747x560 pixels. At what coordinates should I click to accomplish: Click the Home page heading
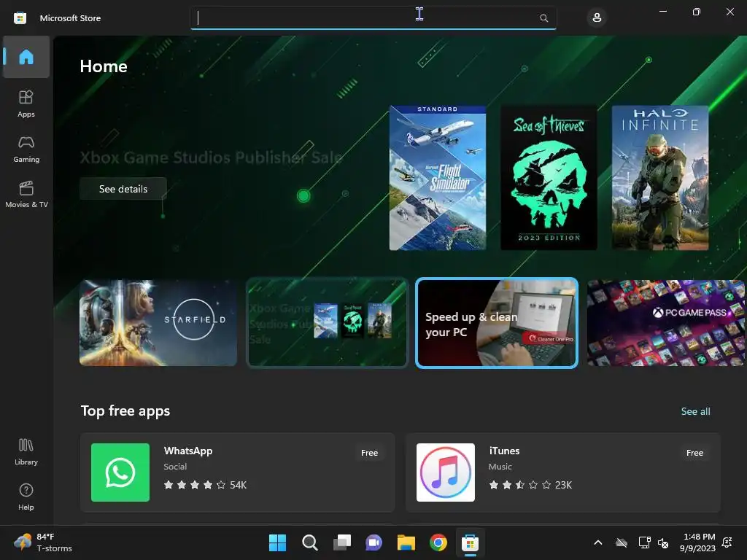tap(104, 66)
